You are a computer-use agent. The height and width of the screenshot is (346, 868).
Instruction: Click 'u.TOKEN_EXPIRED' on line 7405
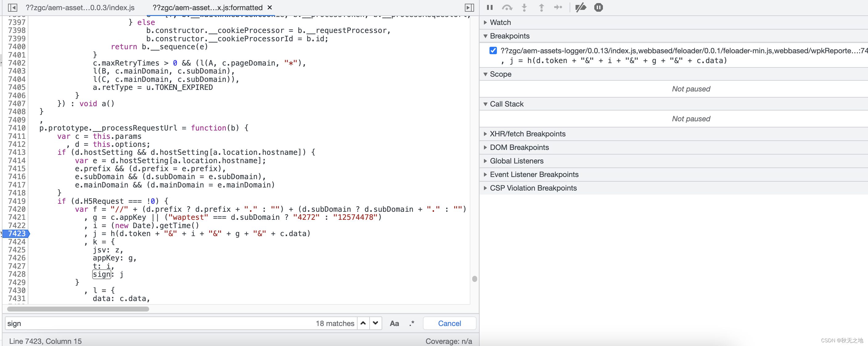(180, 87)
